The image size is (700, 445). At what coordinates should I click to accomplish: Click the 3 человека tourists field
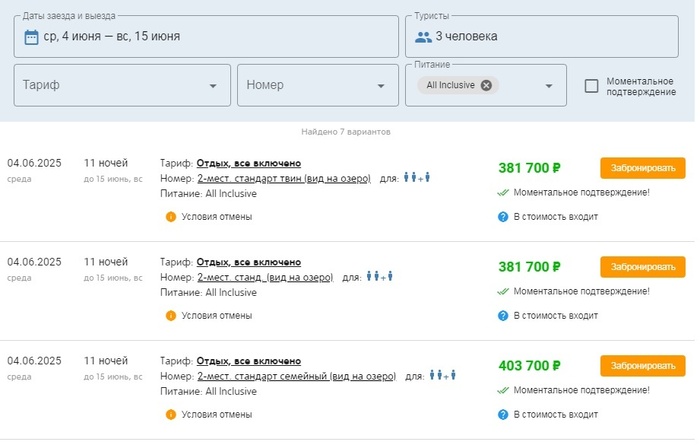click(542, 37)
